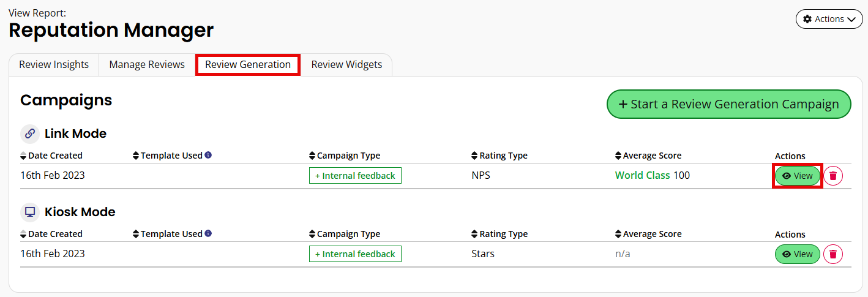Image resolution: width=868 pixels, height=297 pixels.
Task: Click the gear icon in Actions button
Action: coord(807,19)
